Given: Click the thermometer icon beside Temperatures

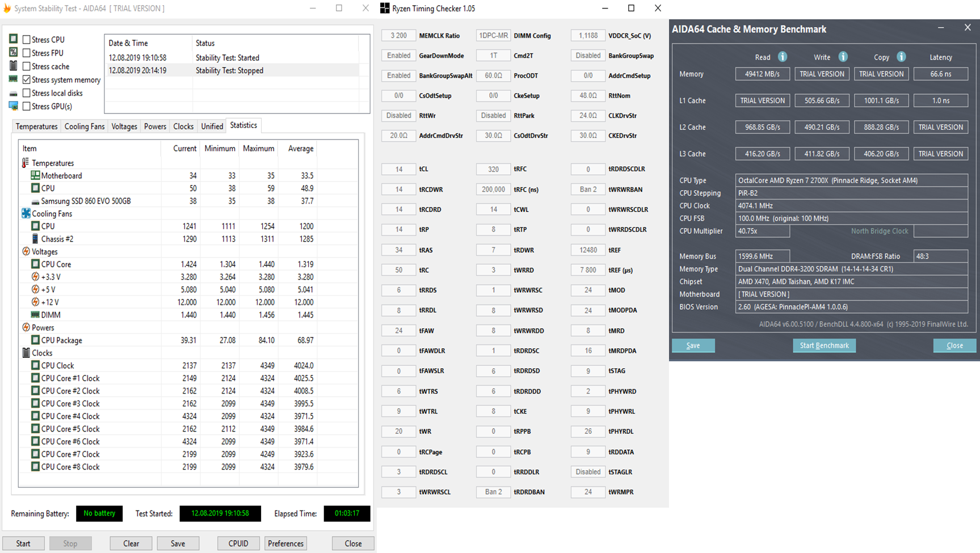Looking at the screenshot, I should [x=26, y=163].
